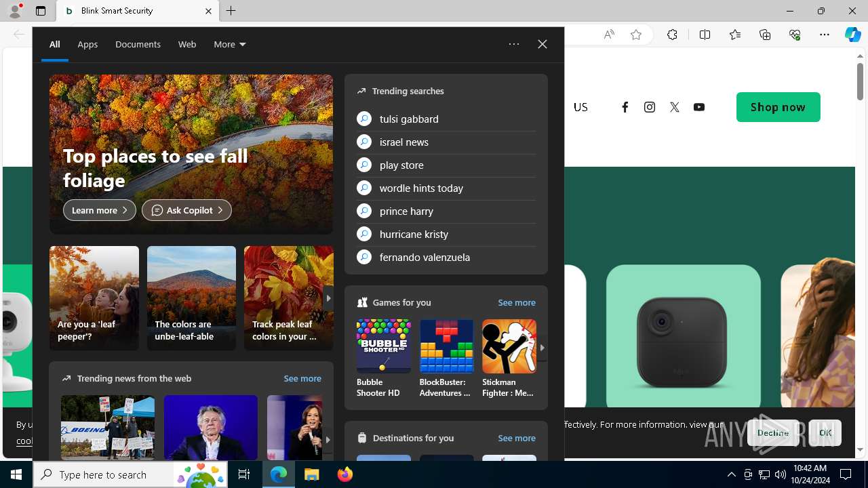This screenshot has width=868, height=488.
Task: Open 'The colors are unbe-leaf-able' card
Action: pyautogui.click(x=191, y=298)
